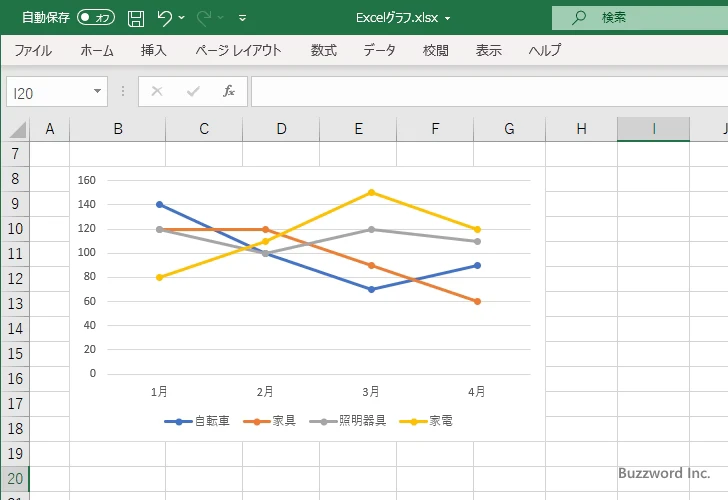Screen dimensions: 728x500
Task: Select row 19 header
Action: [15, 454]
